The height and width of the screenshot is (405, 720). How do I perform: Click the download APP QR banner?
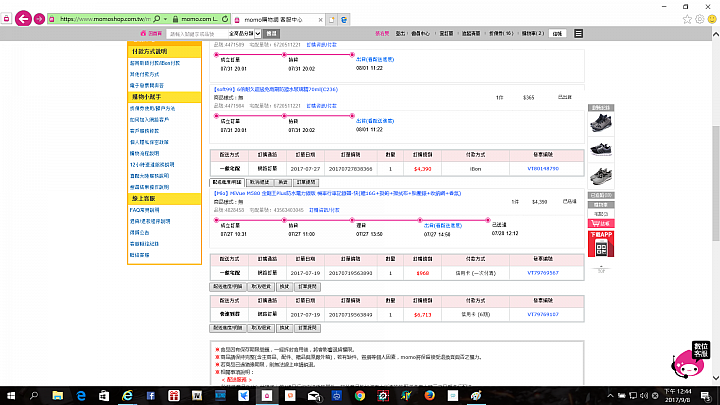point(601,244)
